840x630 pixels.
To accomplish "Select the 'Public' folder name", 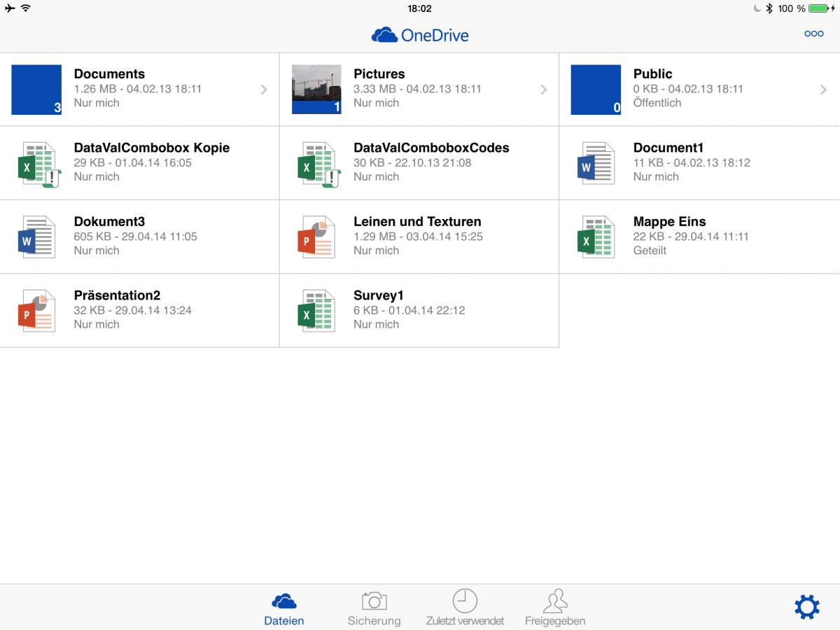I will (652, 73).
